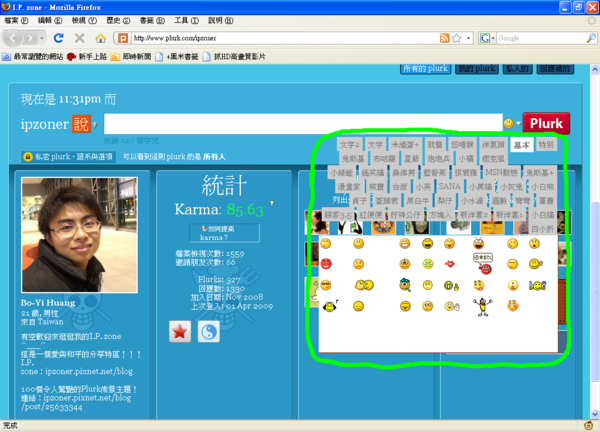This screenshot has width=600, height=432.
Task: Insert the sunglasses cool emoticon
Action: click(326, 285)
